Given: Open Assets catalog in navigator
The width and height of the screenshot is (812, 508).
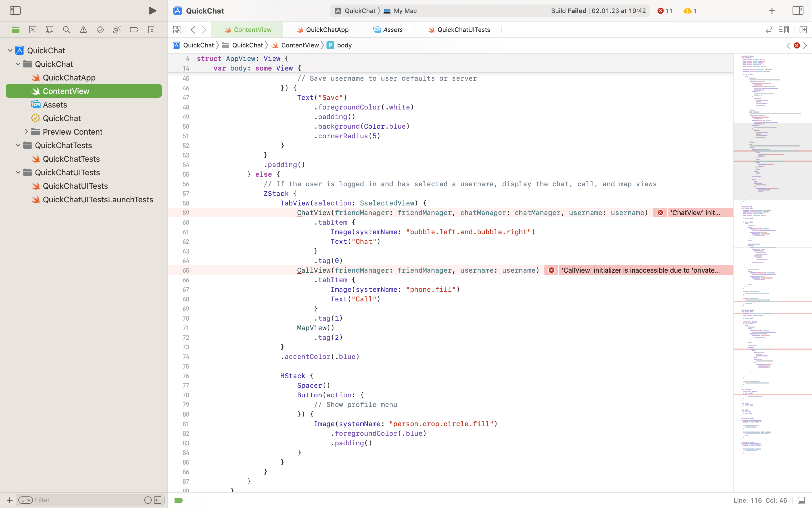Looking at the screenshot, I should (x=55, y=104).
